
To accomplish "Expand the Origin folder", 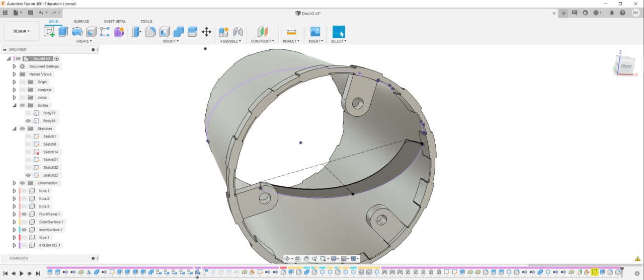I will [x=15, y=82].
